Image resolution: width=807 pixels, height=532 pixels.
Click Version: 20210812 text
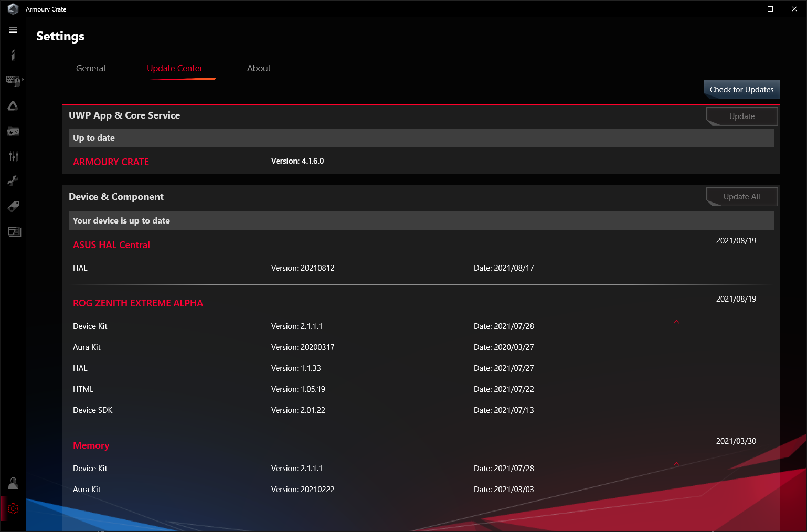[x=303, y=268]
